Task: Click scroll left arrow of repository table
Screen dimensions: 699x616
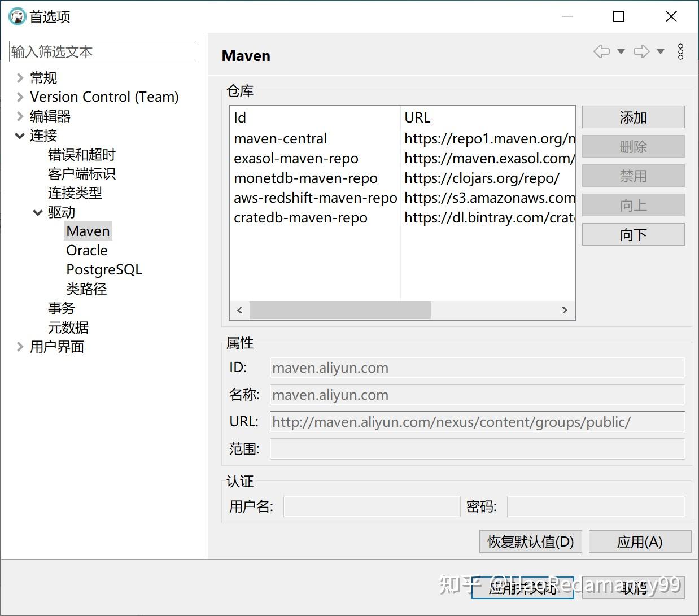Action: (240, 310)
